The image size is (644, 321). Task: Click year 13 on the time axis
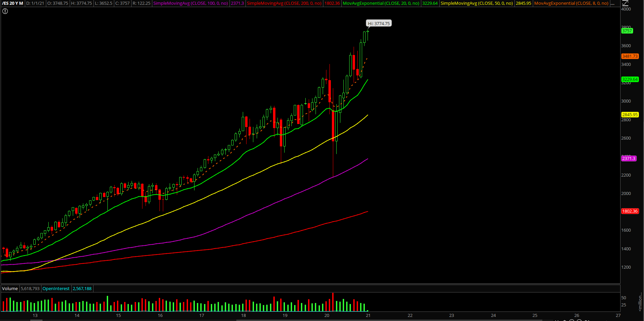[35, 316]
